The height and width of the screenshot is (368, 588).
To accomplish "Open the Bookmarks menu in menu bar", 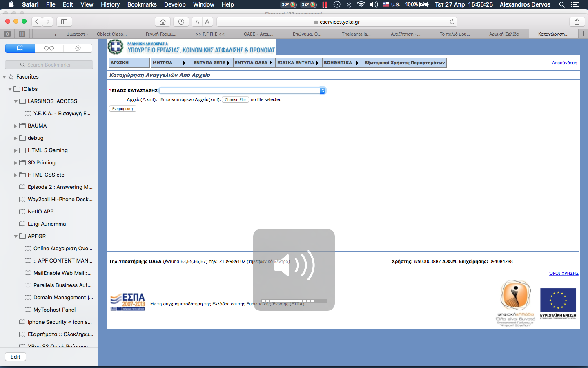I will click(142, 4).
